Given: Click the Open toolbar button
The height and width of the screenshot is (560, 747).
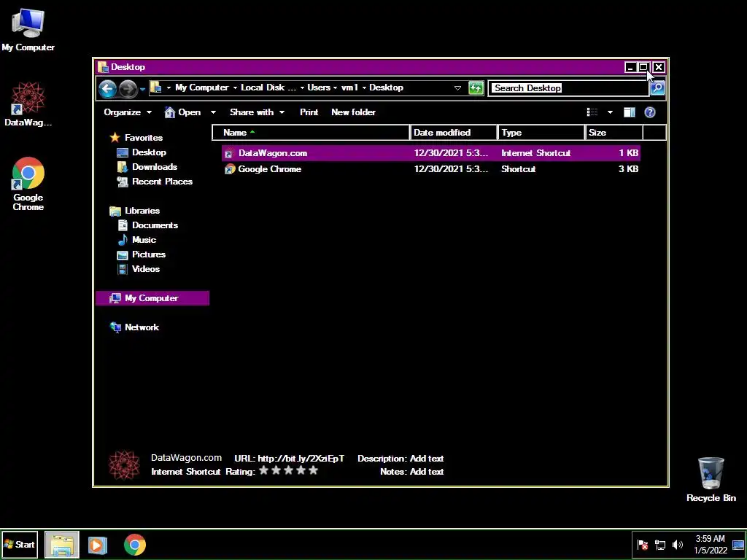Looking at the screenshot, I should pos(183,112).
